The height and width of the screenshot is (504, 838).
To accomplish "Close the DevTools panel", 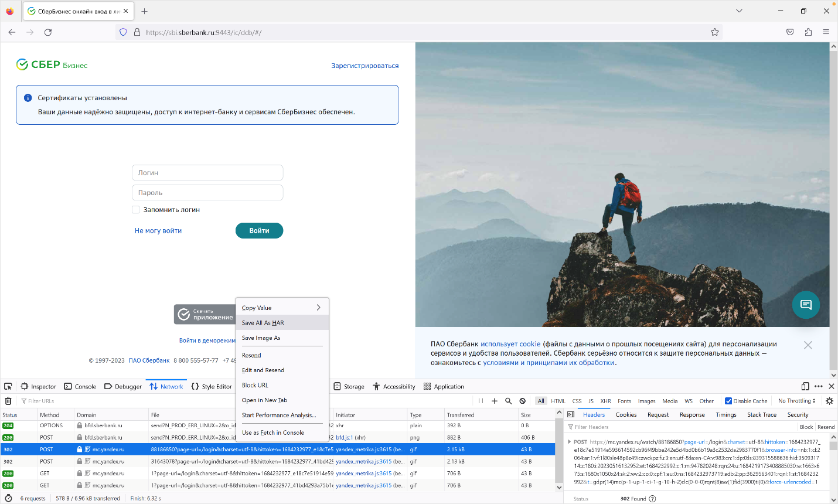I will click(x=831, y=386).
